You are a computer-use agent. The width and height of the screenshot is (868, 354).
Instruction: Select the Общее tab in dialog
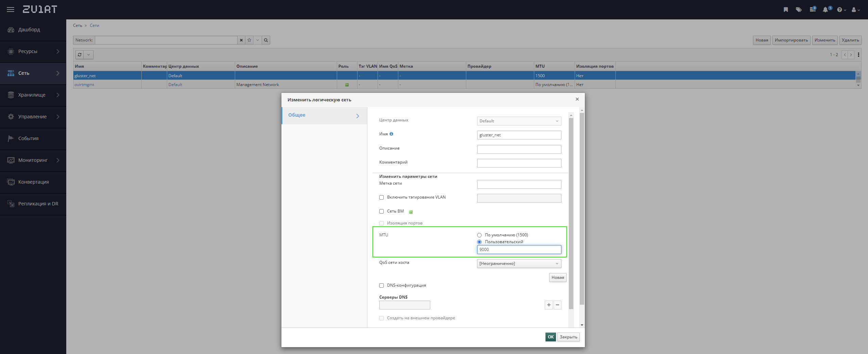click(324, 116)
